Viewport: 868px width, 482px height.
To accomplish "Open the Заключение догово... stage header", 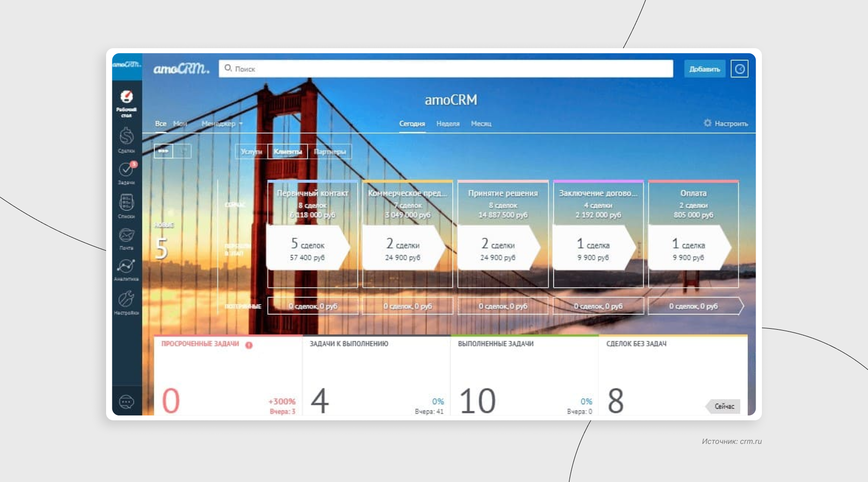I will click(x=598, y=193).
